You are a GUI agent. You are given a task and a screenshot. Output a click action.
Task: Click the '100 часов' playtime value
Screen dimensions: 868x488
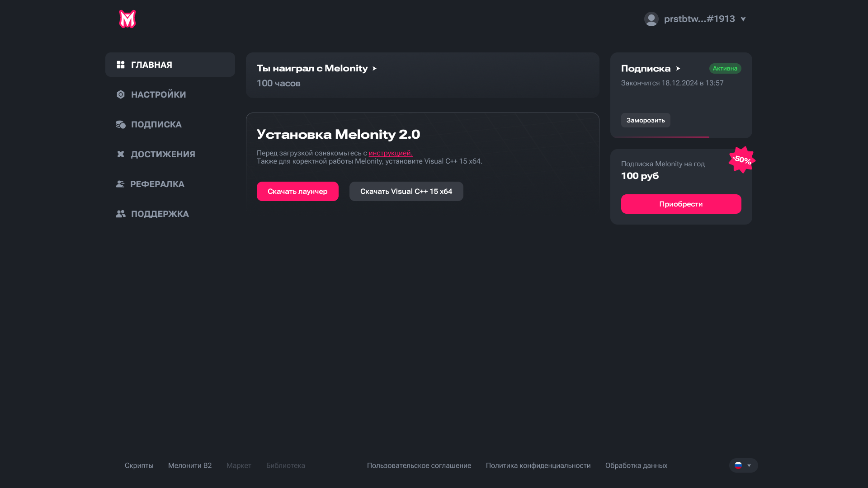pyautogui.click(x=278, y=83)
